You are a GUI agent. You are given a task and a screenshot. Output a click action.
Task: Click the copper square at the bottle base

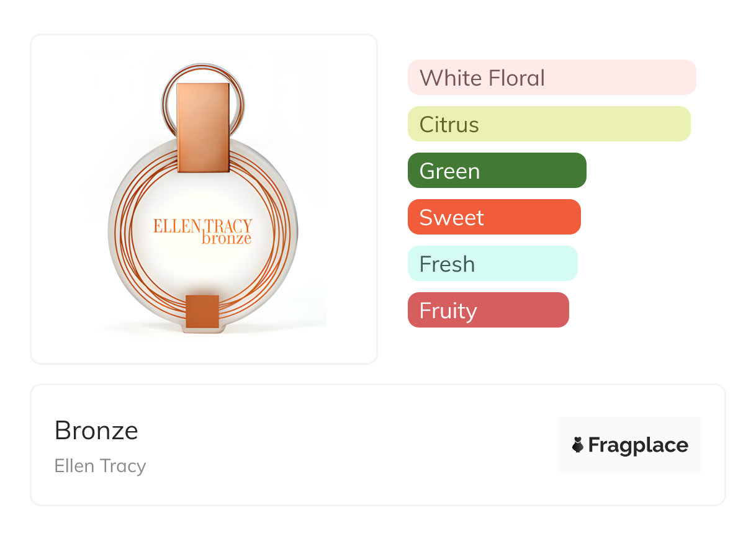click(202, 311)
